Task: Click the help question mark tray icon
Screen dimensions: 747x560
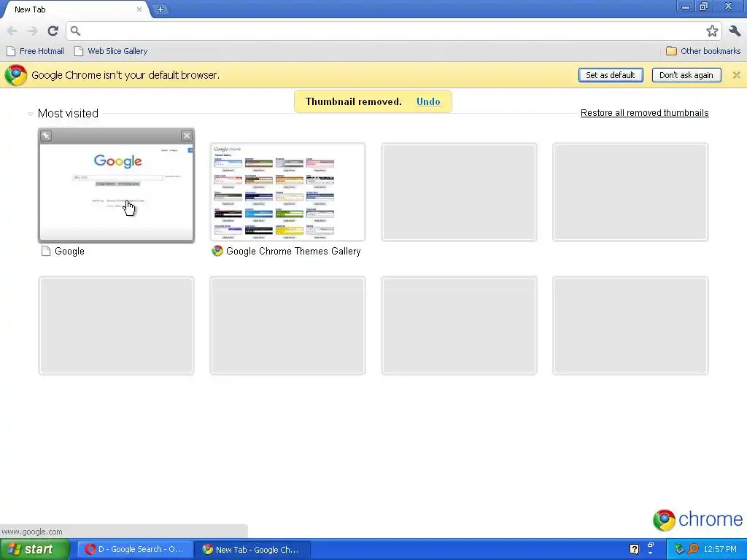Action: point(634,549)
